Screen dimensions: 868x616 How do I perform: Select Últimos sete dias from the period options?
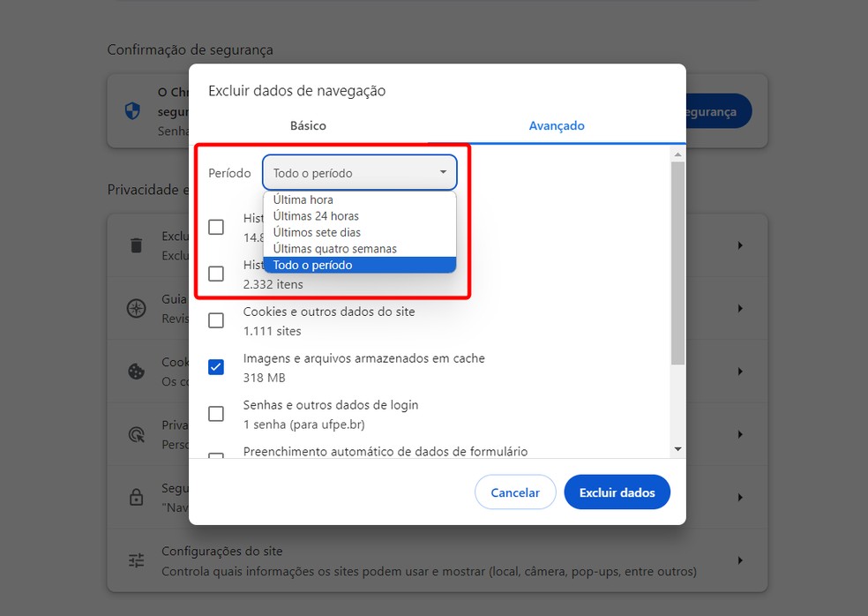[321, 232]
